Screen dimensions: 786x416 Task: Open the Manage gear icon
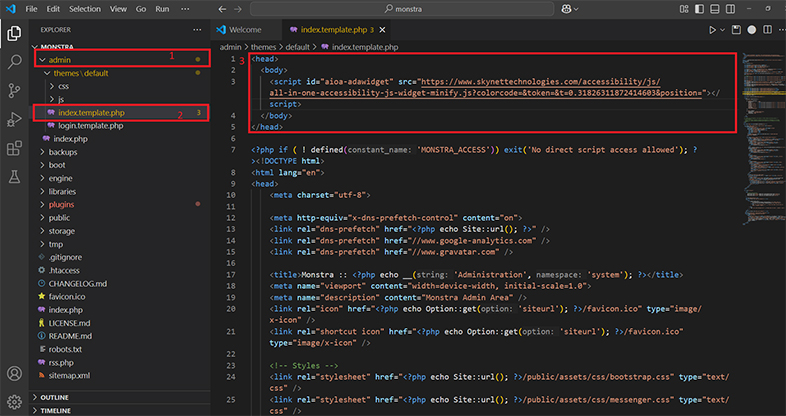point(15,402)
